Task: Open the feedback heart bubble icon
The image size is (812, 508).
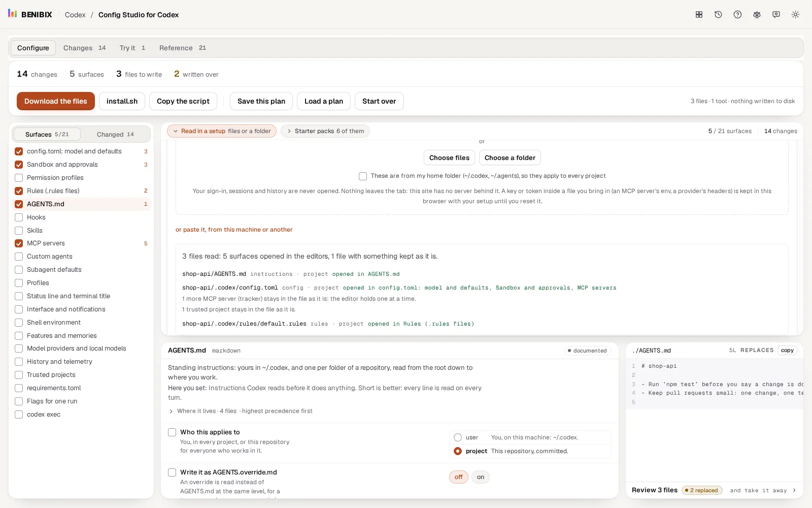Action: point(776,15)
